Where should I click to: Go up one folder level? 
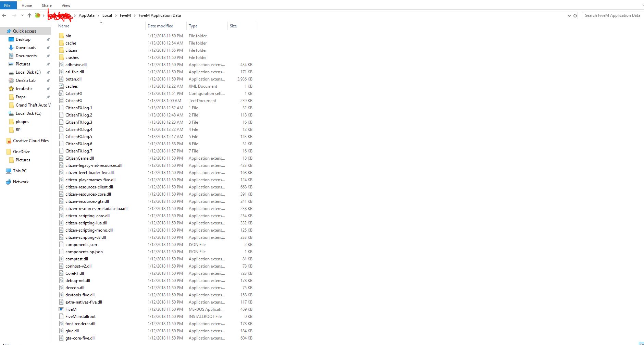point(29,15)
